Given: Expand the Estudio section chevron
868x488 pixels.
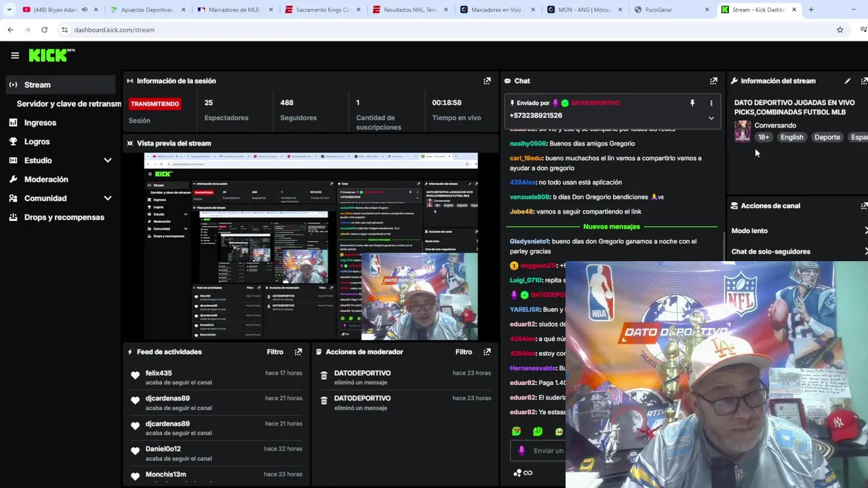Looking at the screenshot, I should [107, 161].
